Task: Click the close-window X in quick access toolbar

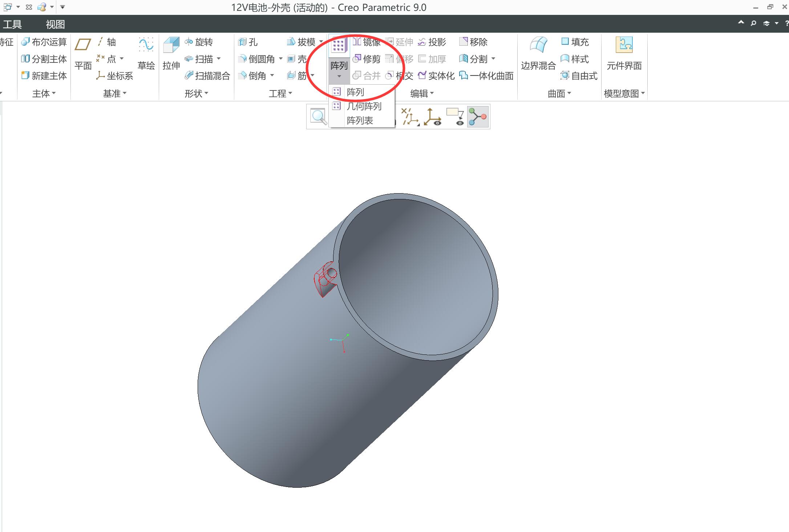Action: coord(29,7)
